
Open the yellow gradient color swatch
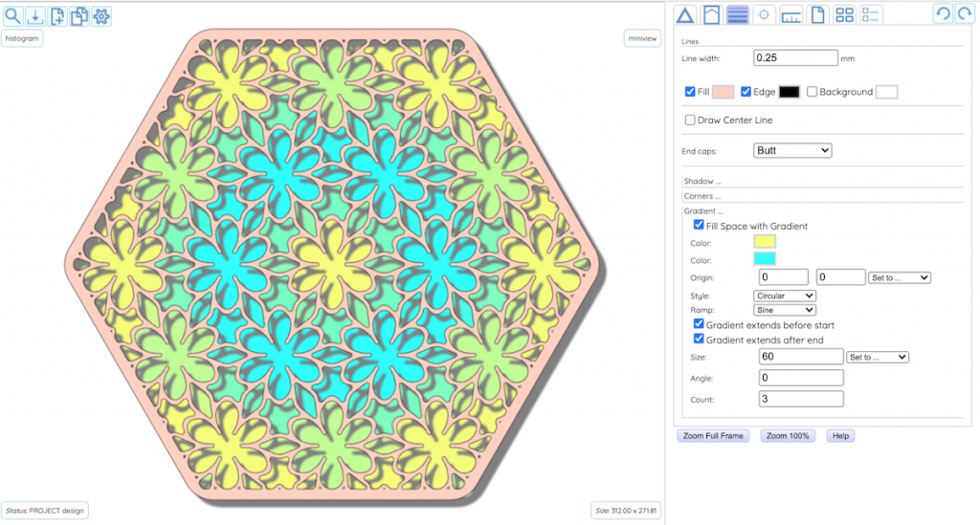tap(765, 242)
